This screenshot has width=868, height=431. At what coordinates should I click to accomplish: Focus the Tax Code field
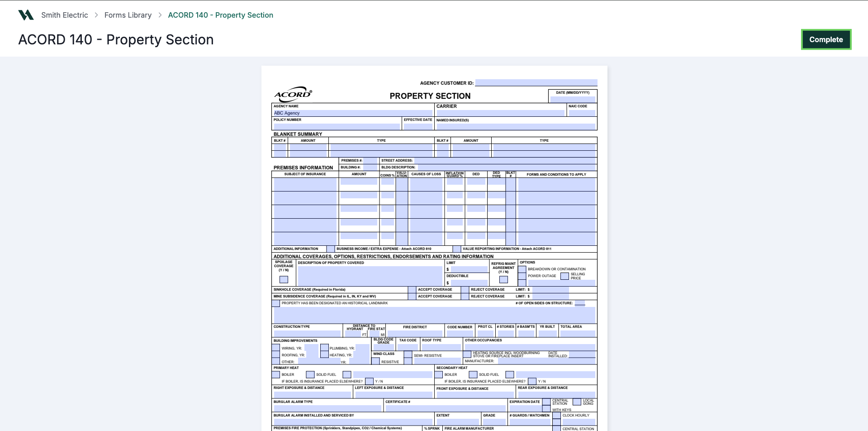click(408, 347)
